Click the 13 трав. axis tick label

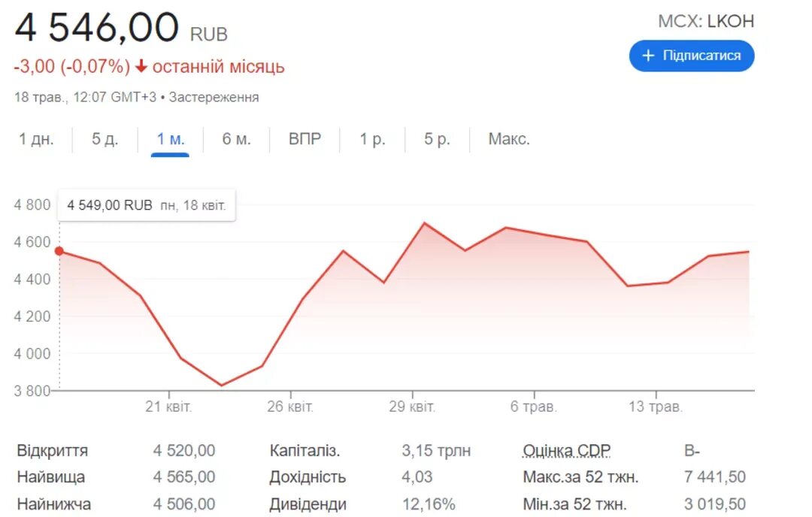tap(656, 407)
